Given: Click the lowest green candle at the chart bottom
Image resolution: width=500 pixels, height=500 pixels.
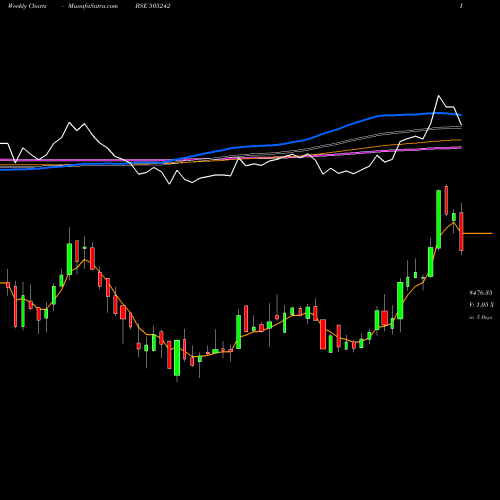Looking at the screenshot, I should [x=177, y=358].
